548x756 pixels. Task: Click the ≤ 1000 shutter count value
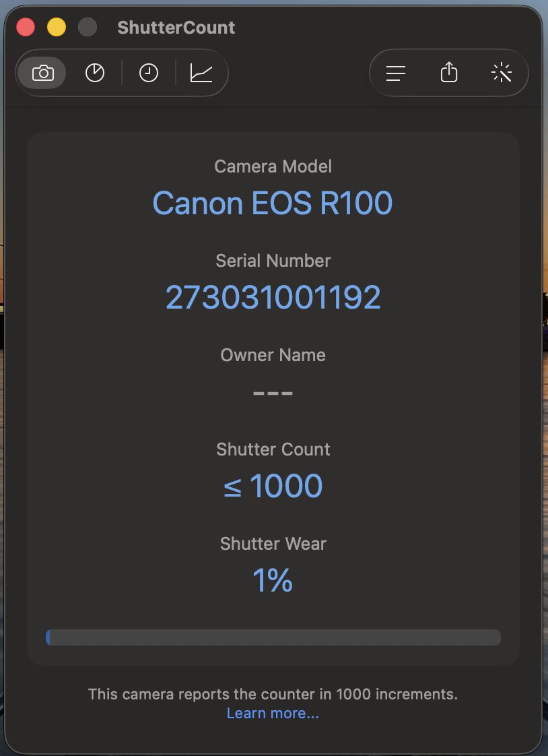(x=273, y=486)
